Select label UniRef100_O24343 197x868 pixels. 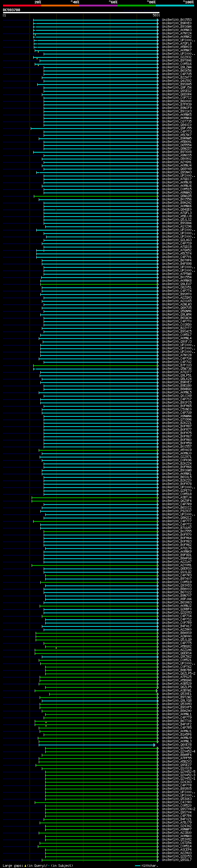[x=176, y=782]
